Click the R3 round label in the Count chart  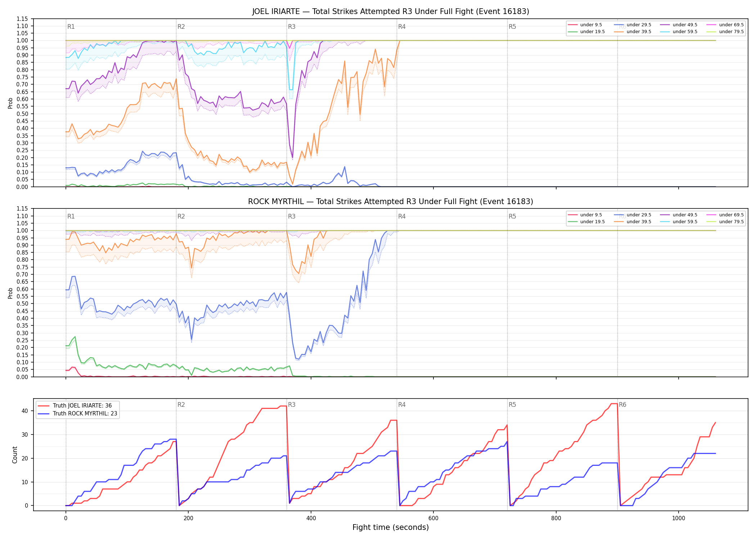292,405
